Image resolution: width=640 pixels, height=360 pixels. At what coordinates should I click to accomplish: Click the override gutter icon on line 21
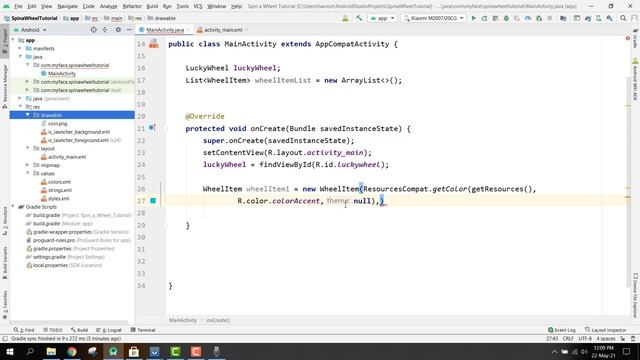152,128
